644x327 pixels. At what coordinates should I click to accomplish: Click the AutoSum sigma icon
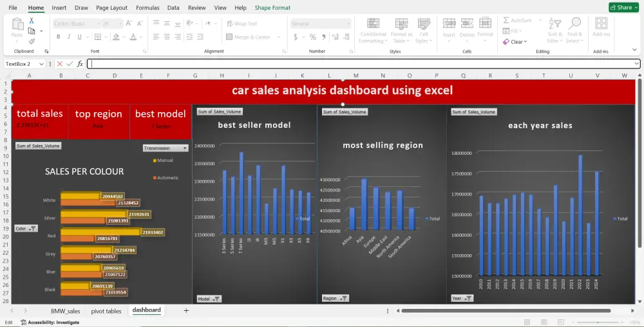coord(506,20)
